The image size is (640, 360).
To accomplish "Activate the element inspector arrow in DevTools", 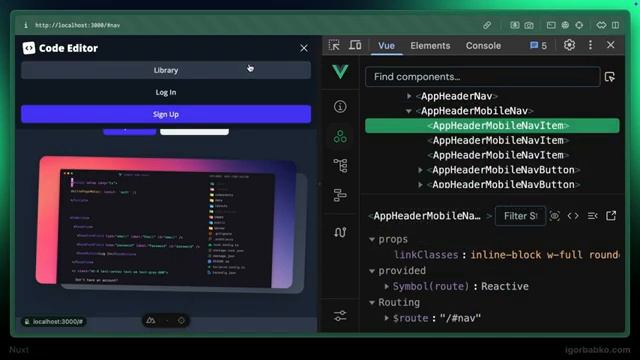I will 334,45.
